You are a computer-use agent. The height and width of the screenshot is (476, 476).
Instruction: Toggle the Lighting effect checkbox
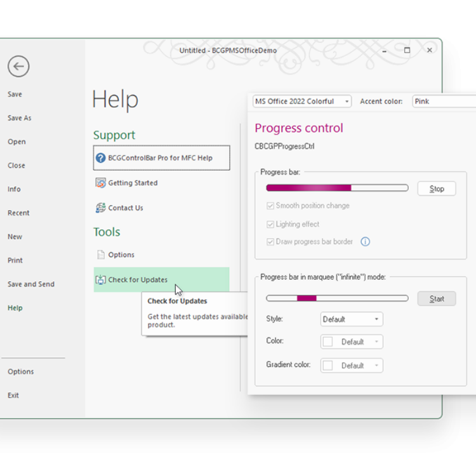tap(270, 224)
